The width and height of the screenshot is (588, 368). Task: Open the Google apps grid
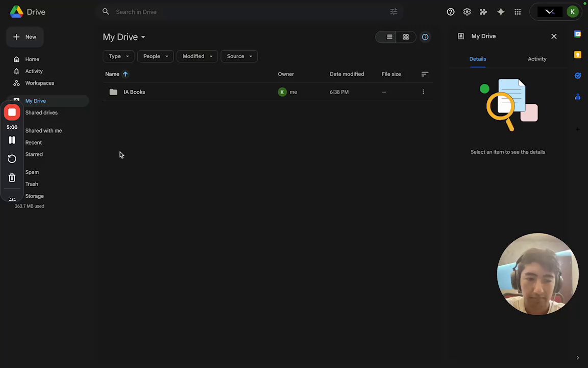518,12
